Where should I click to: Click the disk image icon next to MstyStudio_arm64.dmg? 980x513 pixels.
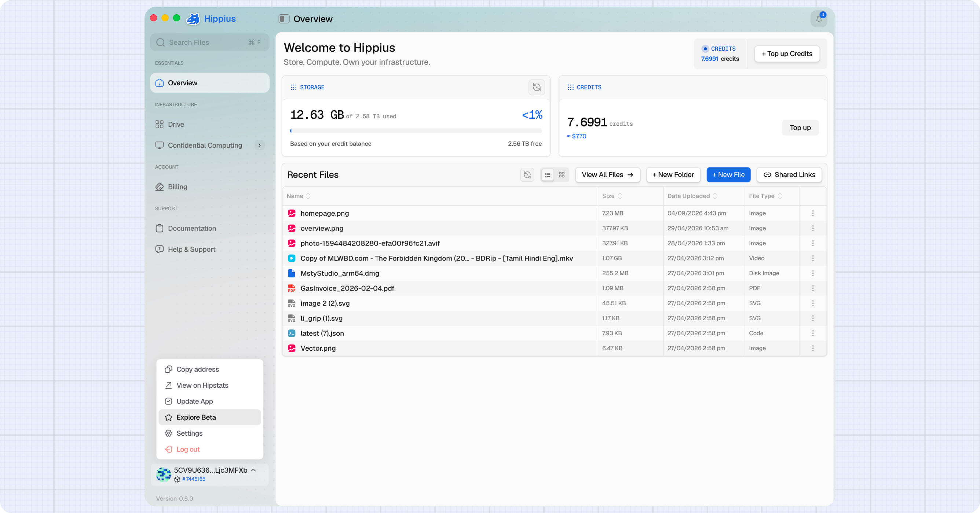click(292, 273)
